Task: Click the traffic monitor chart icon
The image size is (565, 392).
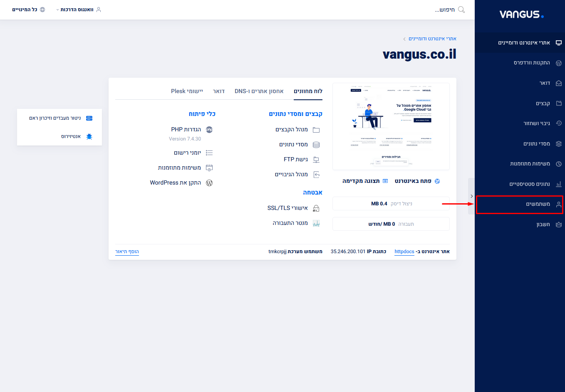Action: click(x=316, y=223)
